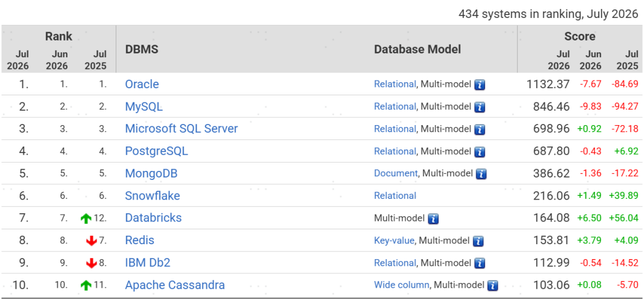
Task: Open the Snowflake DBMS link
Action: pyautogui.click(x=153, y=195)
